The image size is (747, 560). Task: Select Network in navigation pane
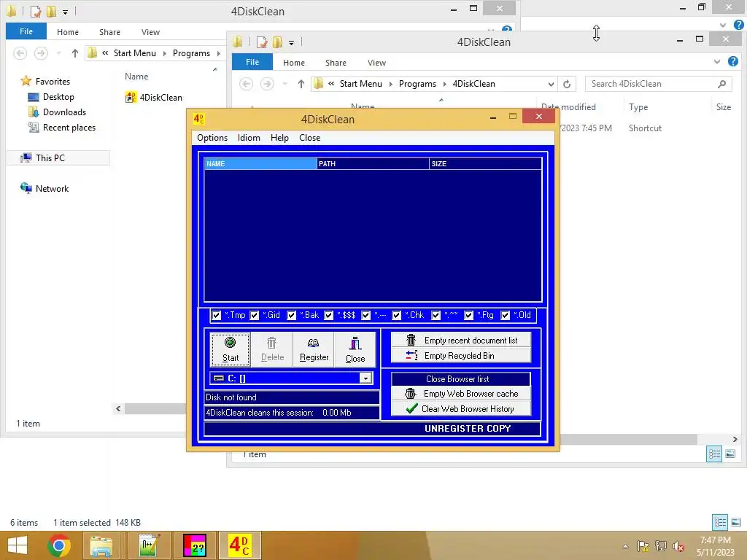click(44, 189)
